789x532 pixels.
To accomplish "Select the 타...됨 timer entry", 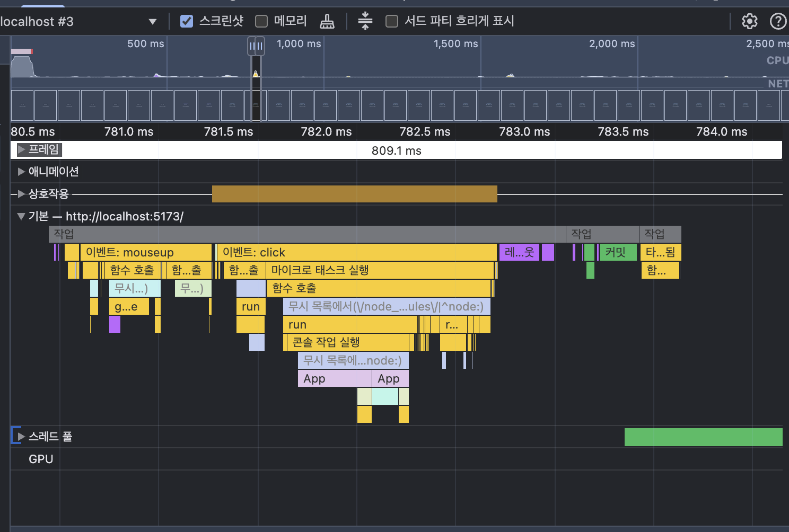I will pyautogui.click(x=660, y=252).
